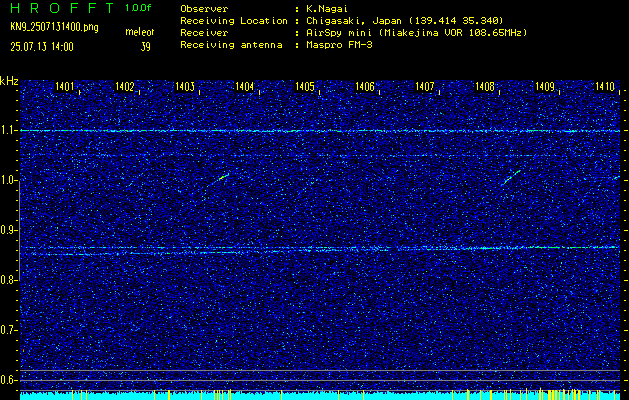Select the 1402 time marker

click(124, 86)
